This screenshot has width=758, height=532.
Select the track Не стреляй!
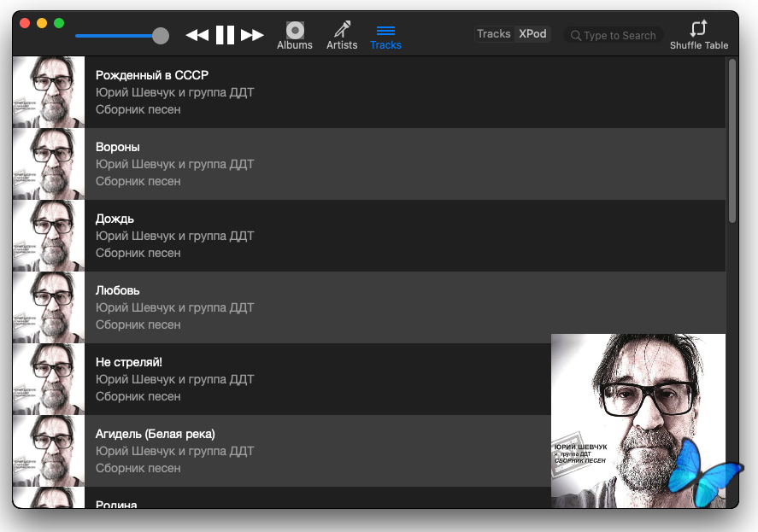(128, 362)
